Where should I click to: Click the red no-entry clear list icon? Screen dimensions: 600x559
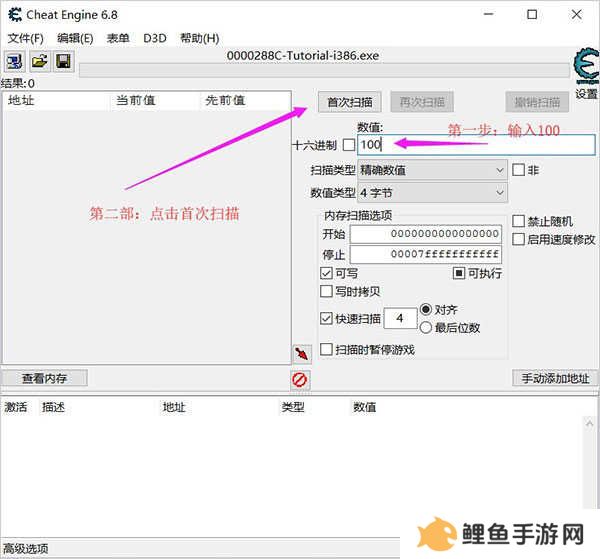300,380
